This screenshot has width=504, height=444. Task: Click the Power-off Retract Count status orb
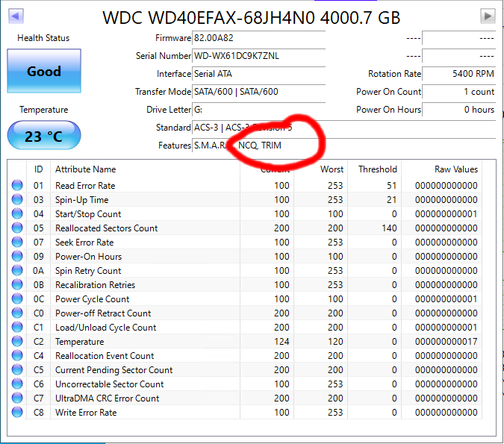point(17,313)
